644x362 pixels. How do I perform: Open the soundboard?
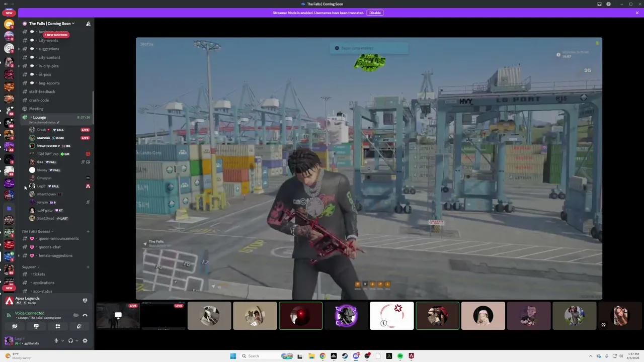point(79,326)
